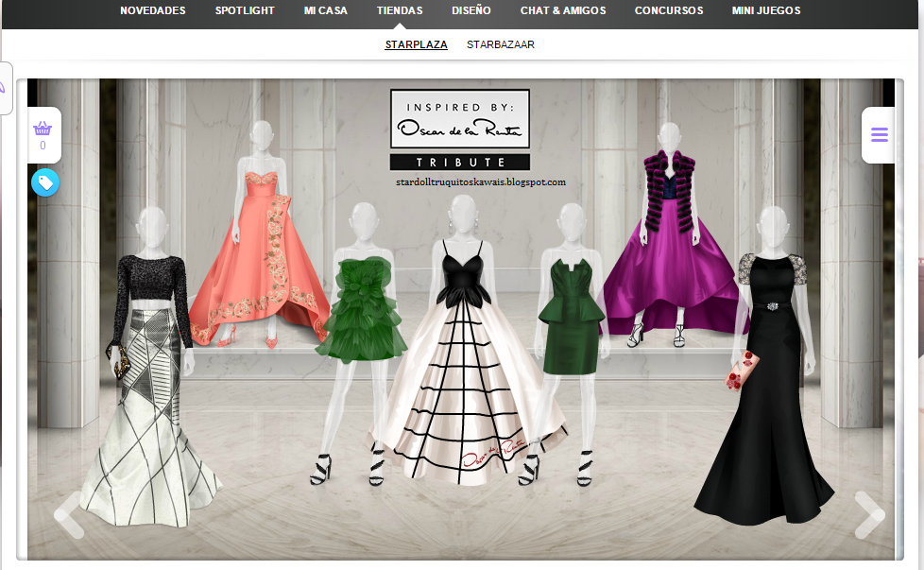Image resolution: width=924 pixels, height=570 pixels.
Task: Open the NOVEDADES menu
Action: click(153, 10)
